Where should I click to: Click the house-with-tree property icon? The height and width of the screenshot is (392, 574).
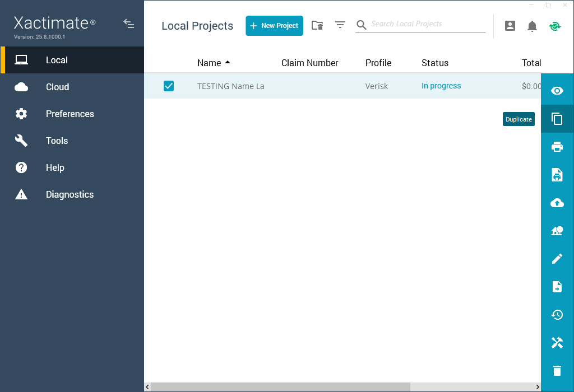pyautogui.click(x=557, y=231)
